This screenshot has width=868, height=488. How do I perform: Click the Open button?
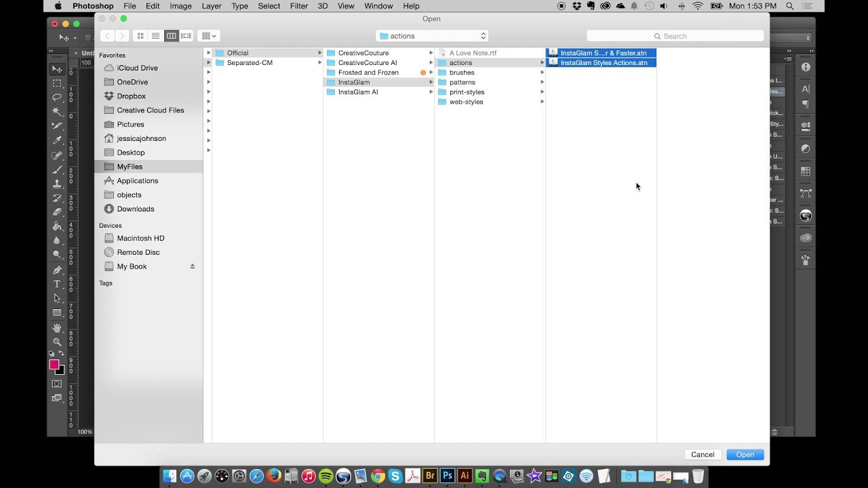[745, 455]
